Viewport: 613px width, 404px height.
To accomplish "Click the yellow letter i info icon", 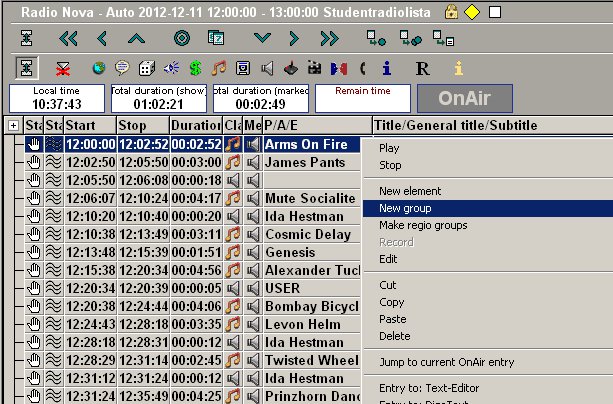I will point(459,68).
